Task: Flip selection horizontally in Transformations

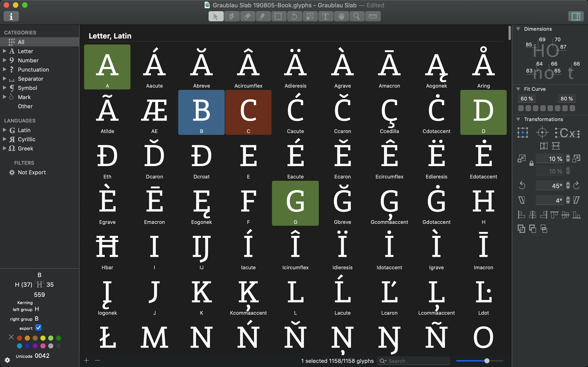Action: [544, 146]
